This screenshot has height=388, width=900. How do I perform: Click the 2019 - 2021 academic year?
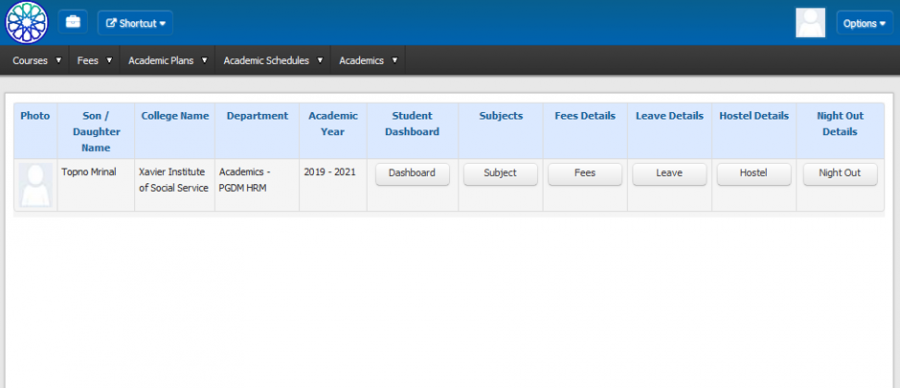click(x=330, y=172)
